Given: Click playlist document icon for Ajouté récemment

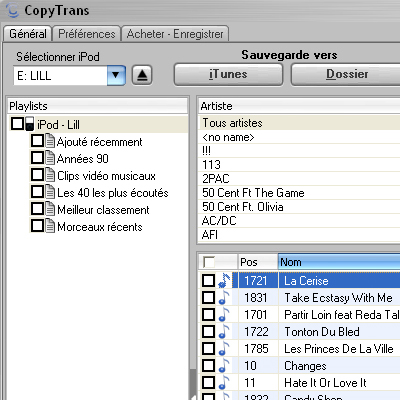Looking at the screenshot, I should point(50,141).
